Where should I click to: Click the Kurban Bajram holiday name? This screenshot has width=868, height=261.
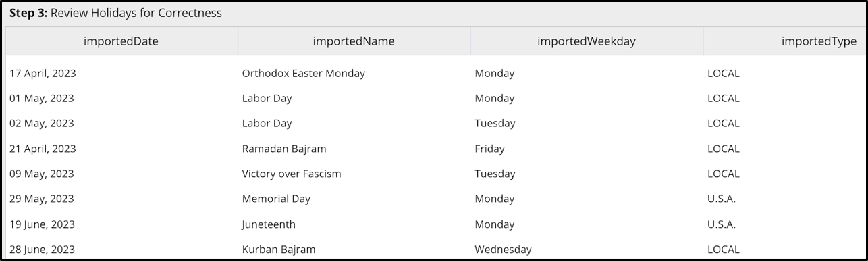[x=279, y=249]
